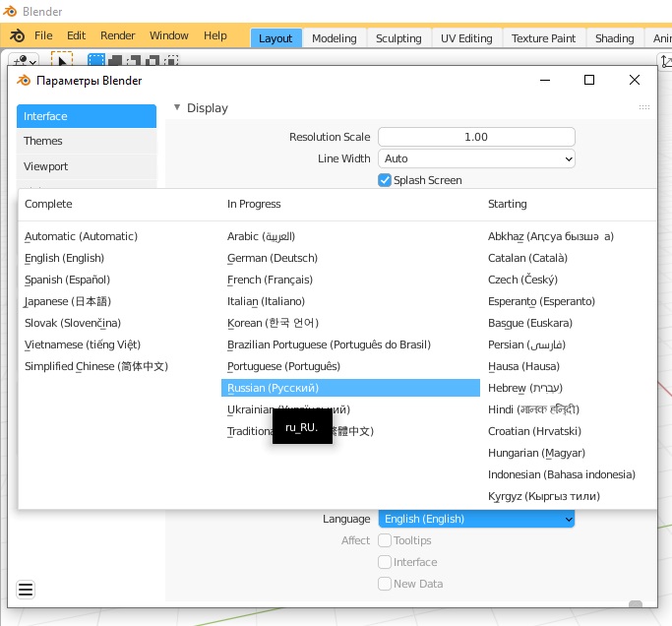Choose Kyrgyz language
The image size is (672, 626).
click(x=544, y=496)
